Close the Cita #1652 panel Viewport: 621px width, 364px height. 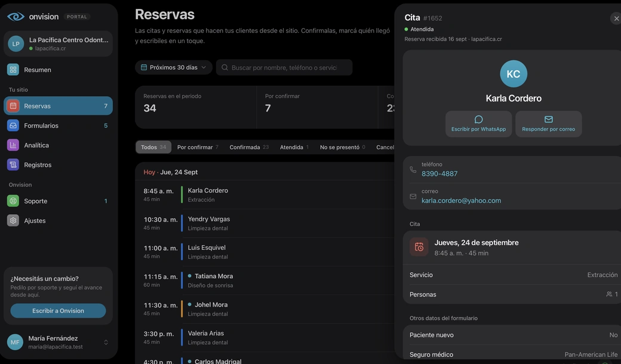point(616,18)
